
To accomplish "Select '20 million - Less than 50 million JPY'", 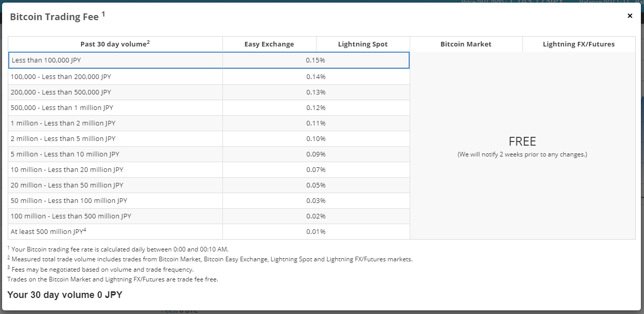I will [x=67, y=185].
